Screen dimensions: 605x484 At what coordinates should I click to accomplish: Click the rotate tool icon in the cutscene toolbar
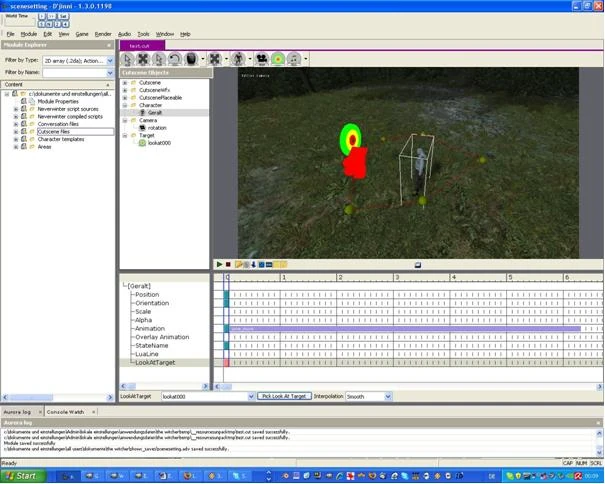(x=174, y=59)
